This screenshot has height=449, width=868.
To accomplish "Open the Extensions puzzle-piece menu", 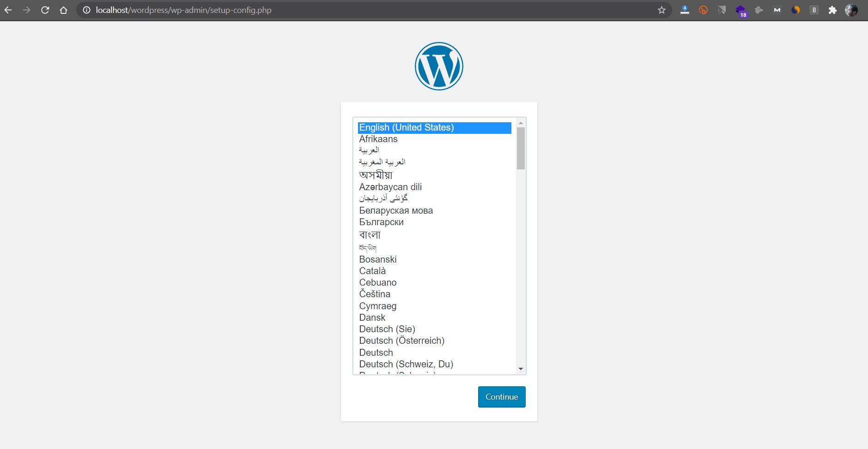I will point(832,10).
